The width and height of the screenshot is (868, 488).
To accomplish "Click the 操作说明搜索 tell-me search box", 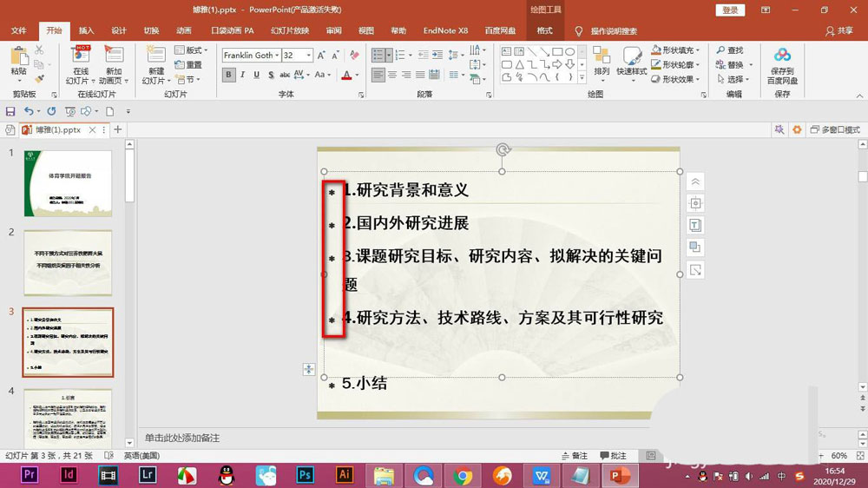I will coord(614,31).
